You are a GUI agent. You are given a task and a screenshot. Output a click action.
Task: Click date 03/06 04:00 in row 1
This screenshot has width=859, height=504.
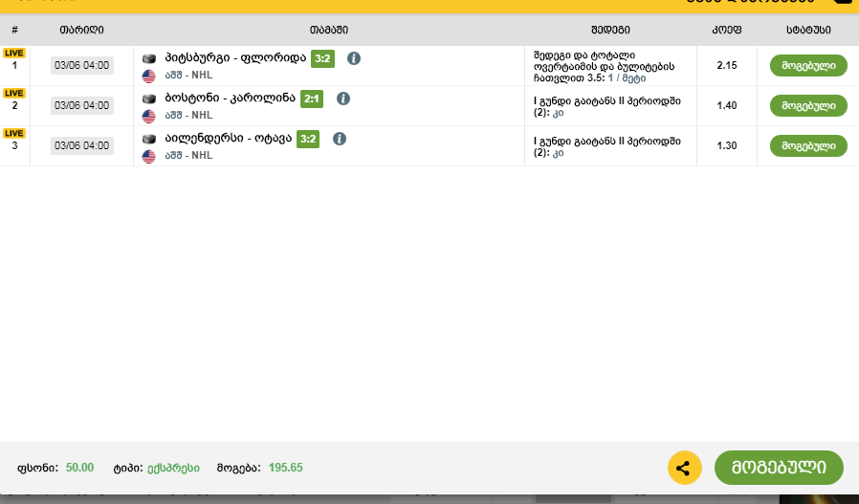tap(82, 65)
